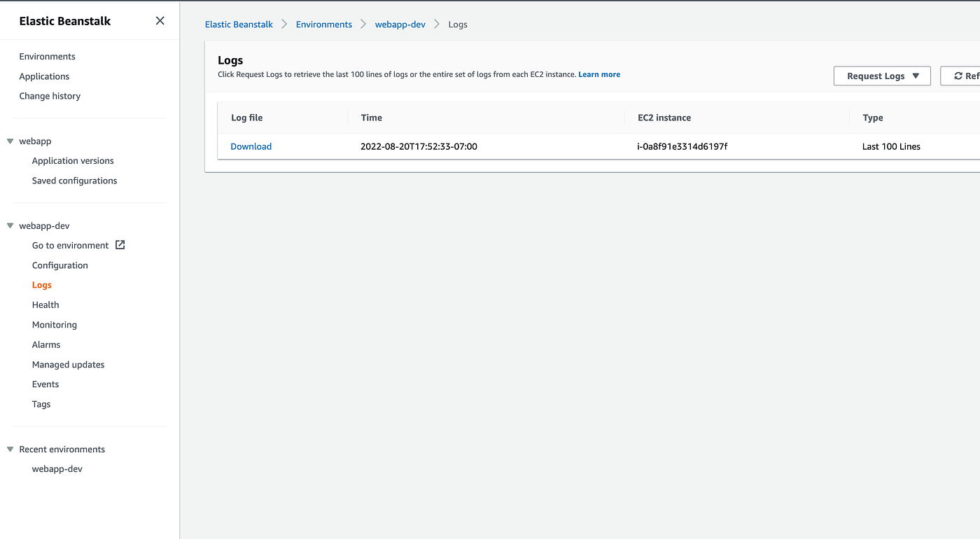Collapse the webapp-dev environment section
Screen dimensions: 980x539
pyautogui.click(x=10, y=225)
